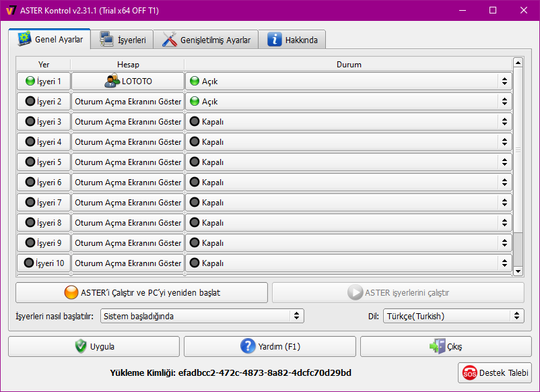
Task: Toggle the İşyeri 3 workplace button
Action: (44, 122)
